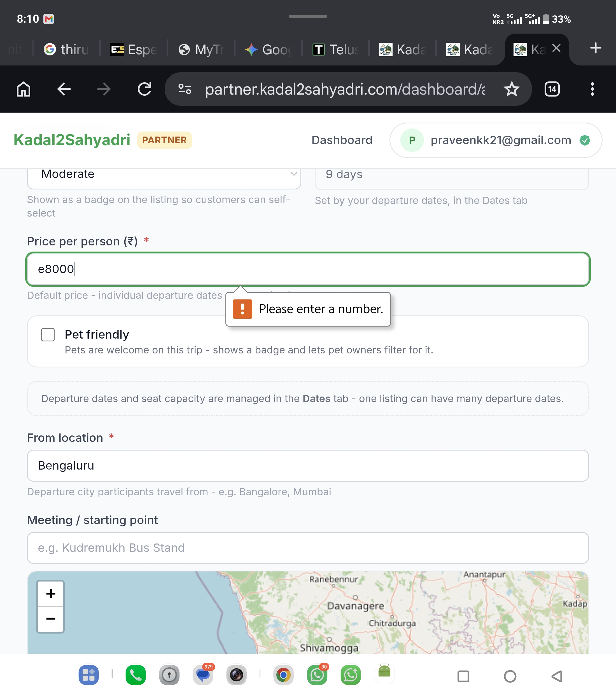Open the WhatsApp icon without a badge
Image resolution: width=616 pixels, height=694 pixels.
click(x=351, y=675)
